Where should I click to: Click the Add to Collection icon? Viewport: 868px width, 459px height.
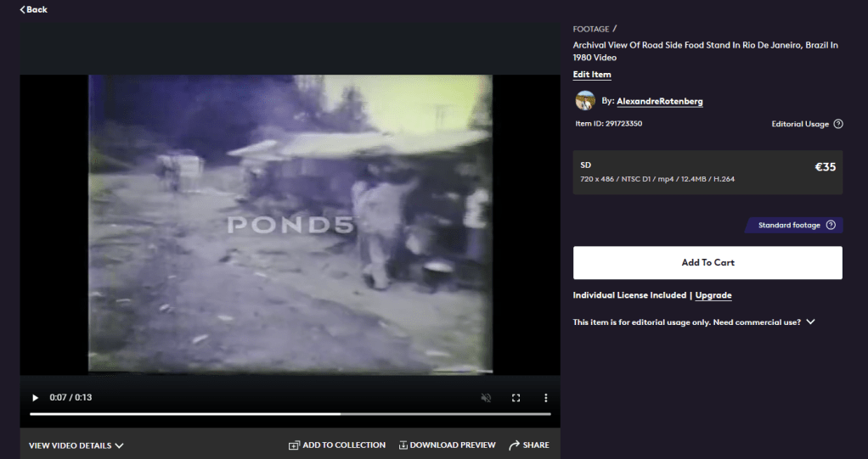point(294,445)
